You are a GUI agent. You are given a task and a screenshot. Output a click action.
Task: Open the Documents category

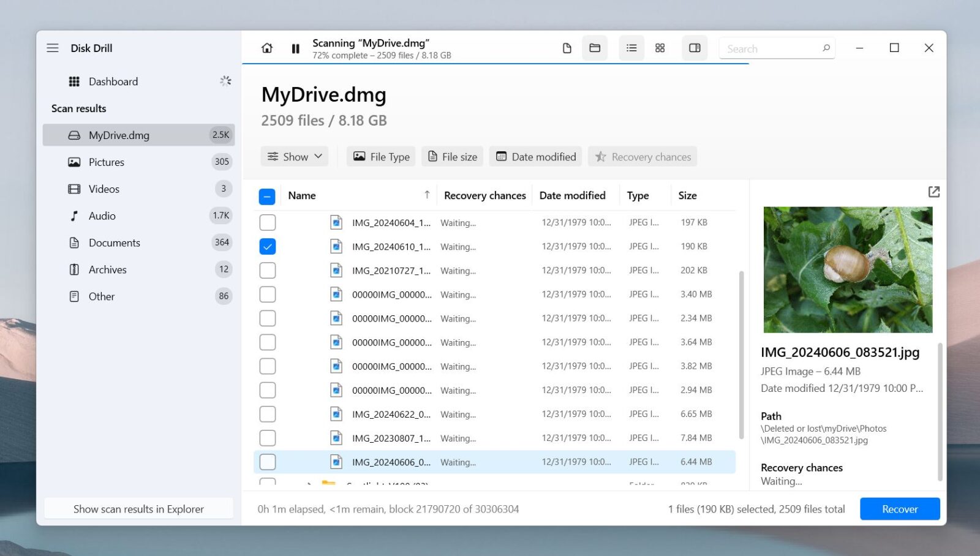pos(113,242)
